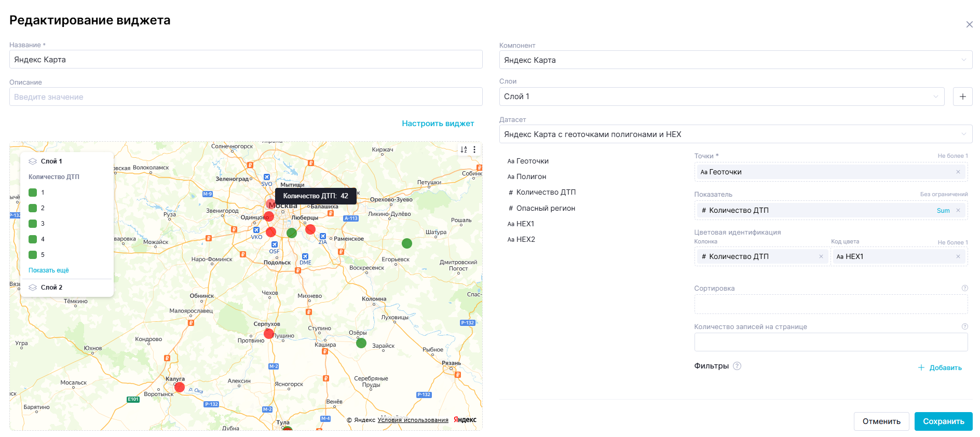
Task: Open the map three-dot options menu
Action: (x=474, y=149)
